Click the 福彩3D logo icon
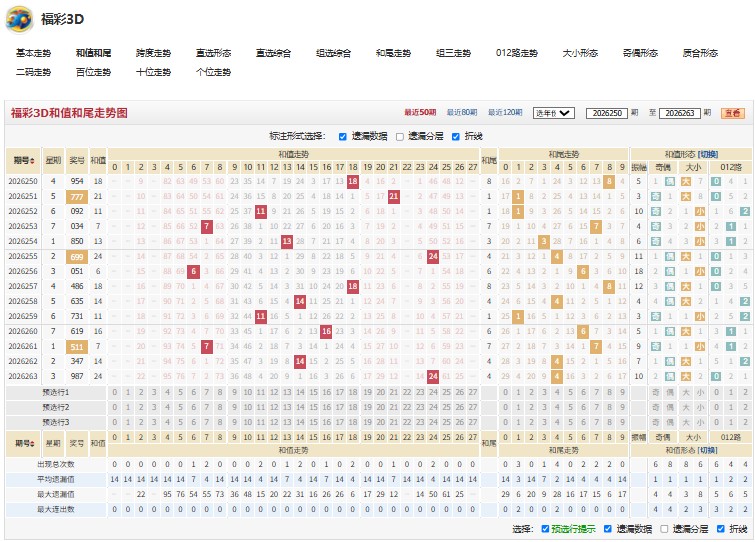 20,19
